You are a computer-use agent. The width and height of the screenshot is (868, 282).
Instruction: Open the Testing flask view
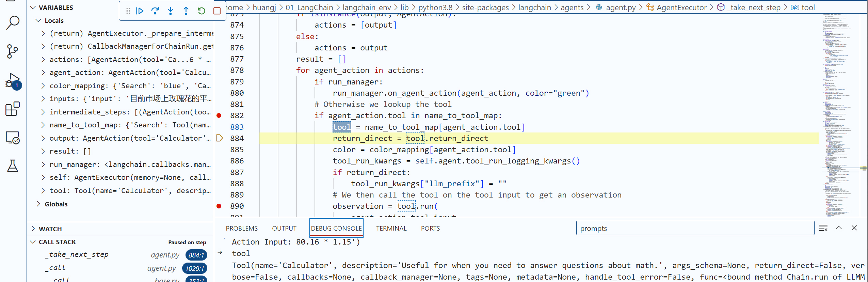point(13,166)
